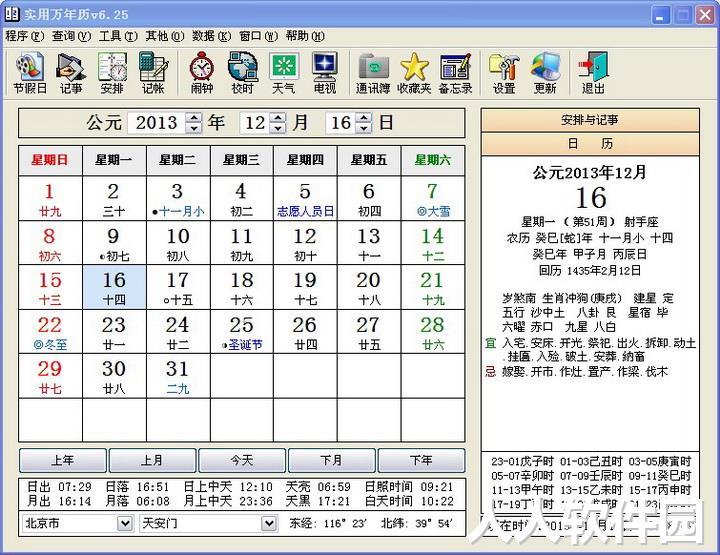Image resolution: width=720 pixels, height=555 pixels.
Task: Click the 星期日 column header
Action: tap(50, 160)
